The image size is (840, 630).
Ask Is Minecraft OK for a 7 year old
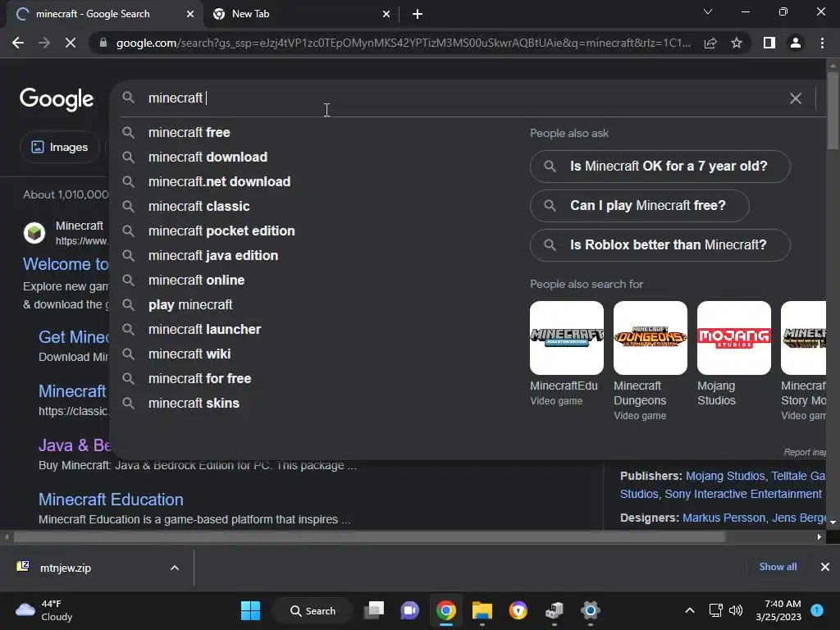(x=660, y=167)
